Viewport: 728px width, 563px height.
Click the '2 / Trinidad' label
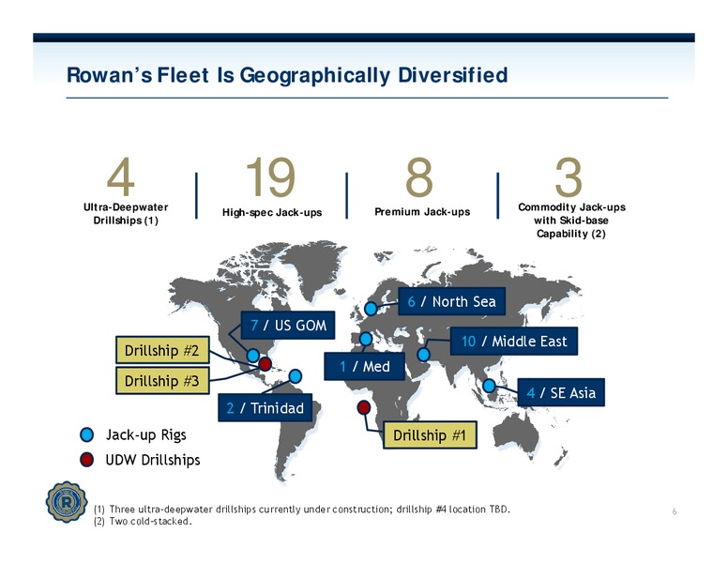click(265, 408)
